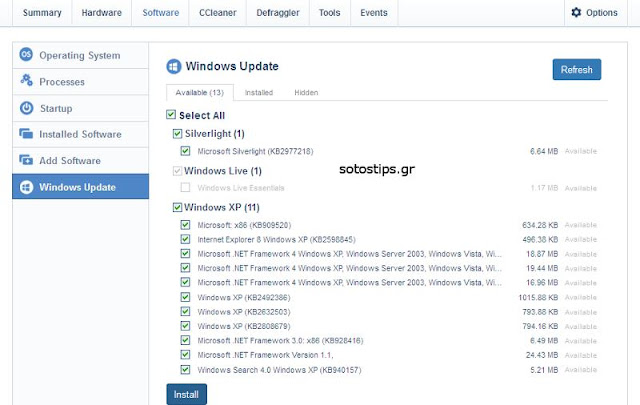
Task: Open Processes sidebar section
Action: (80, 82)
